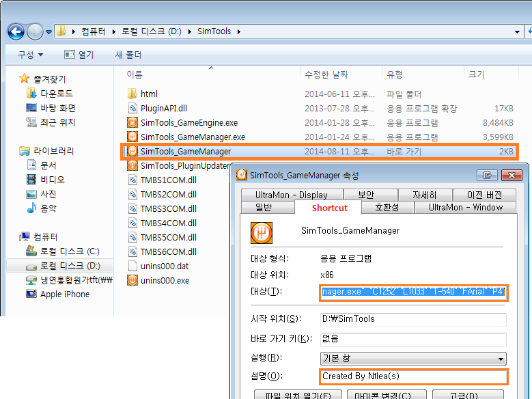
Task: Expand the arrow after 컴퓨터 breadcrumb
Action: point(113,32)
